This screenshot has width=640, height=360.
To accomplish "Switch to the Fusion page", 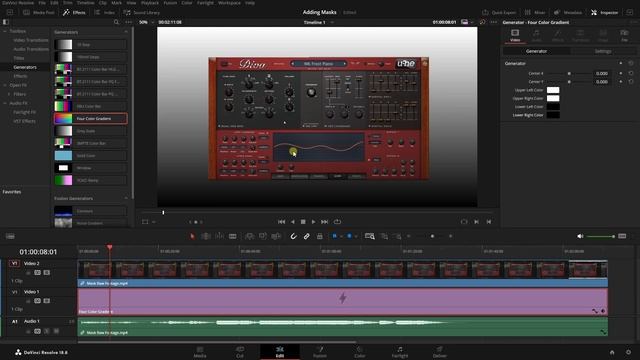I will (320, 352).
